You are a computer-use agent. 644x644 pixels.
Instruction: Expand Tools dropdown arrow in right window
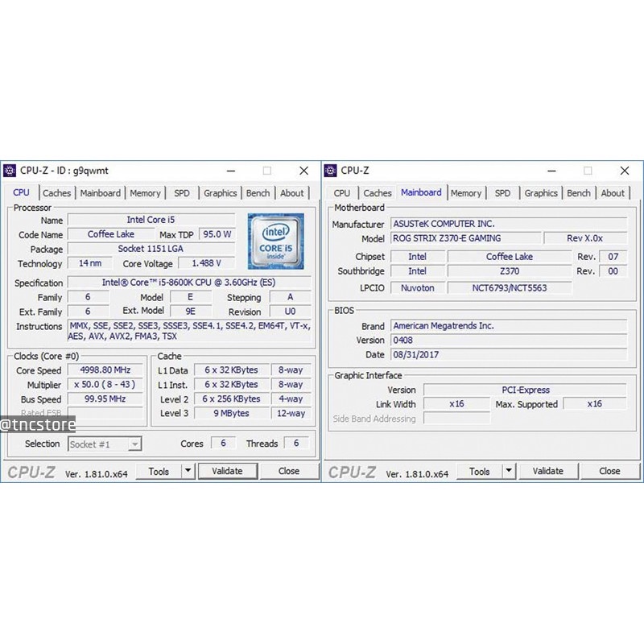point(509,471)
